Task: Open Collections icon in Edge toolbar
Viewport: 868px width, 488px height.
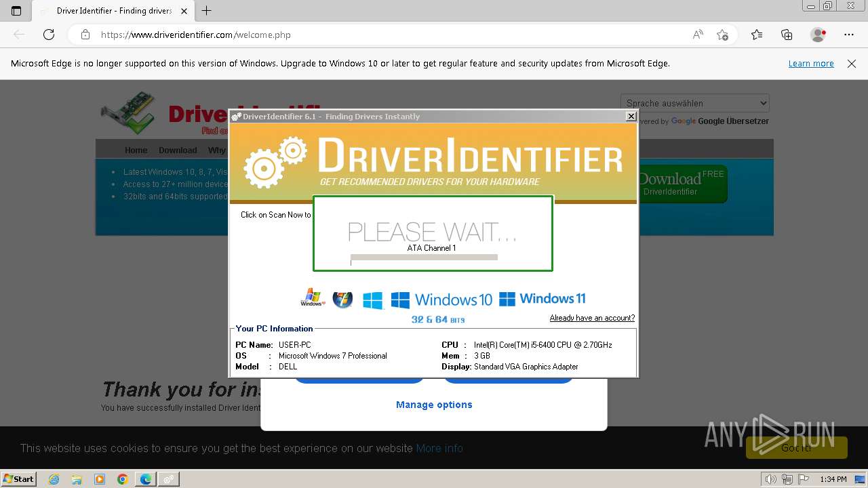Action: pos(787,35)
